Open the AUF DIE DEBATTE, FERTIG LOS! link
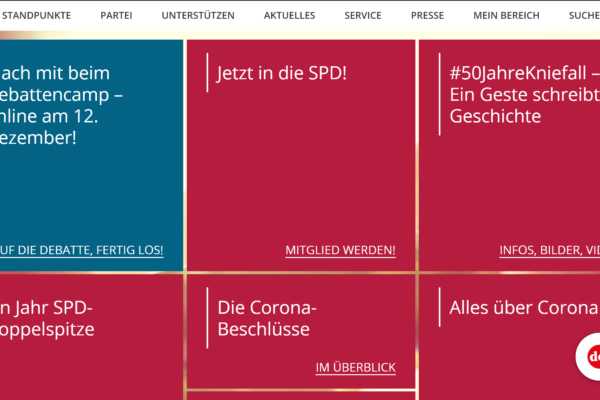The height and width of the screenshot is (400, 600). 82,250
